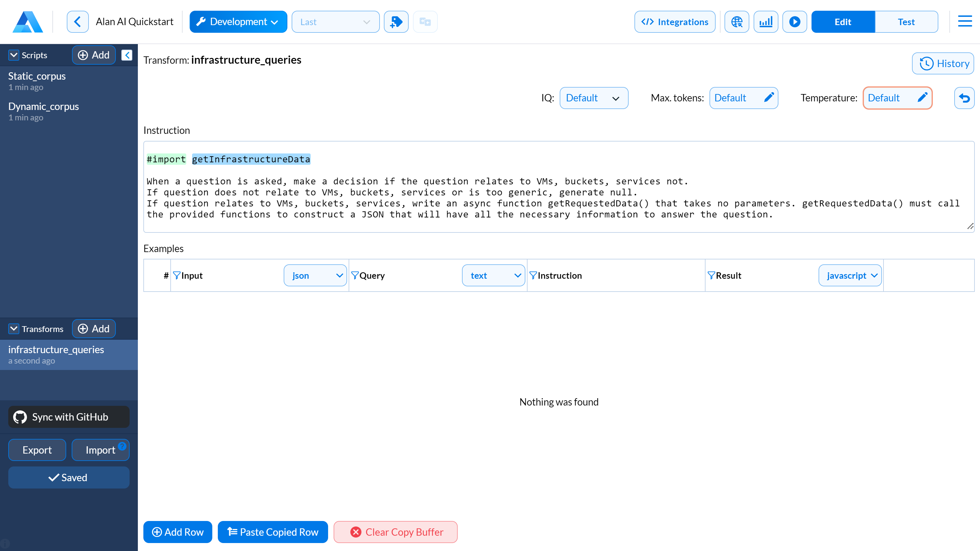
Task: Open the IQ Default dropdown
Action: 594,98
